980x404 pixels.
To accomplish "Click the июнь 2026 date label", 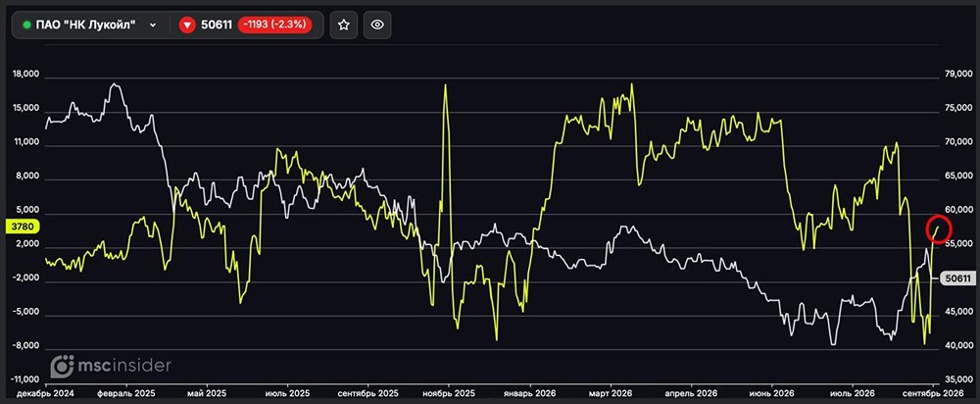I will 772,393.
